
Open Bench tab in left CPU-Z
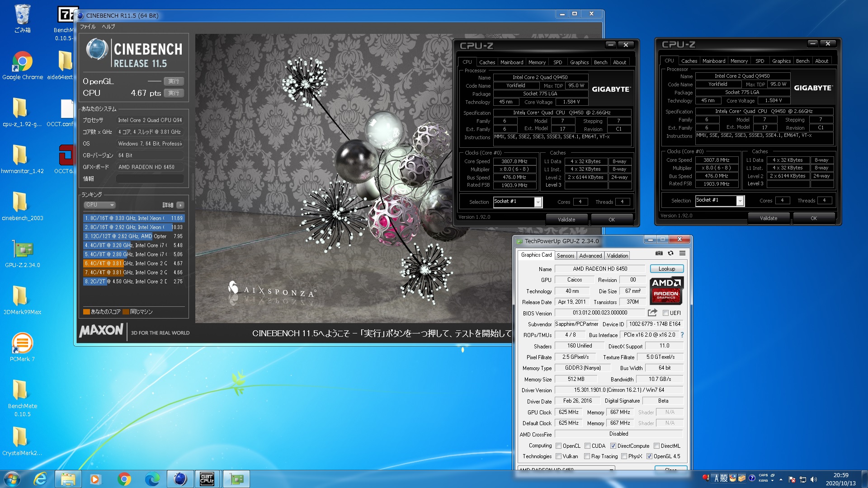[600, 62]
